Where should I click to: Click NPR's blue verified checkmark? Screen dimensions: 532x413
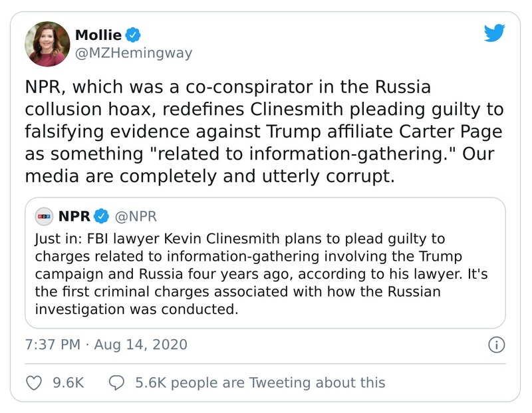101,216
